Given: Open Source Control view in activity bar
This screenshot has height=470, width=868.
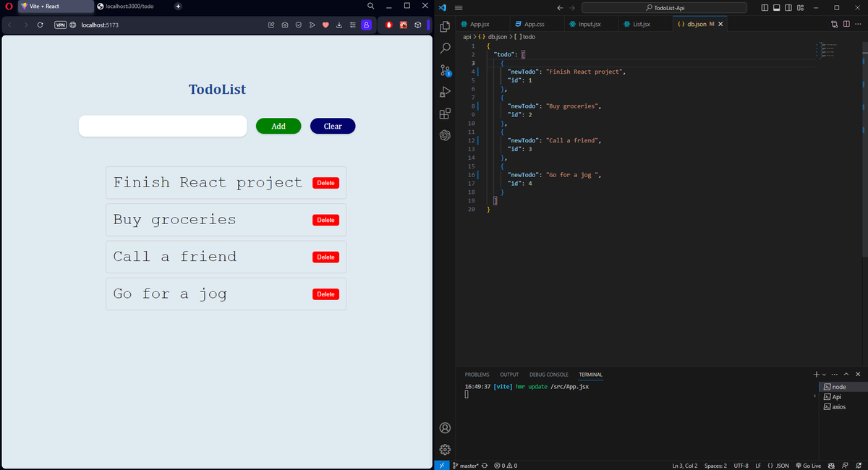Looking at the screenshot, I should click(445, 69).
